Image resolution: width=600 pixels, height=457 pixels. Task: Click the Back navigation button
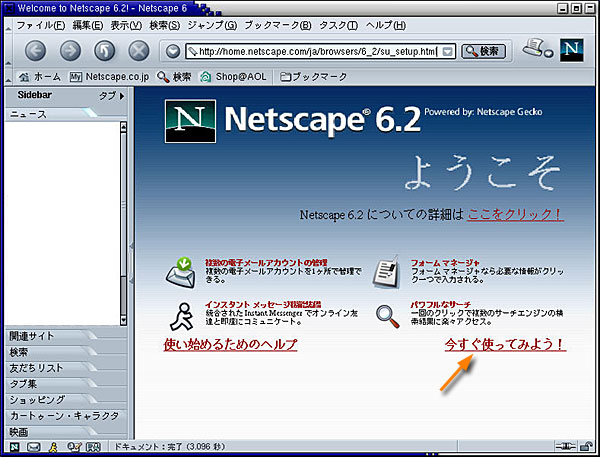[37, 51]
